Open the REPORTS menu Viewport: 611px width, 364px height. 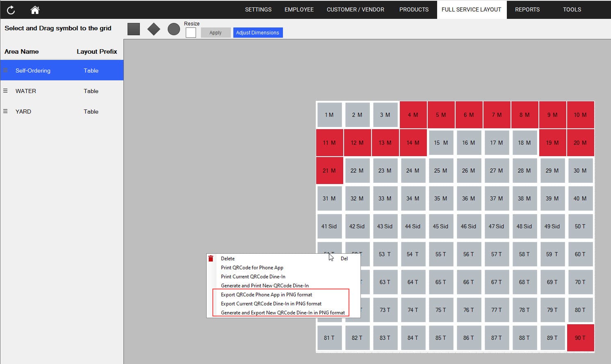pos(527,9)
